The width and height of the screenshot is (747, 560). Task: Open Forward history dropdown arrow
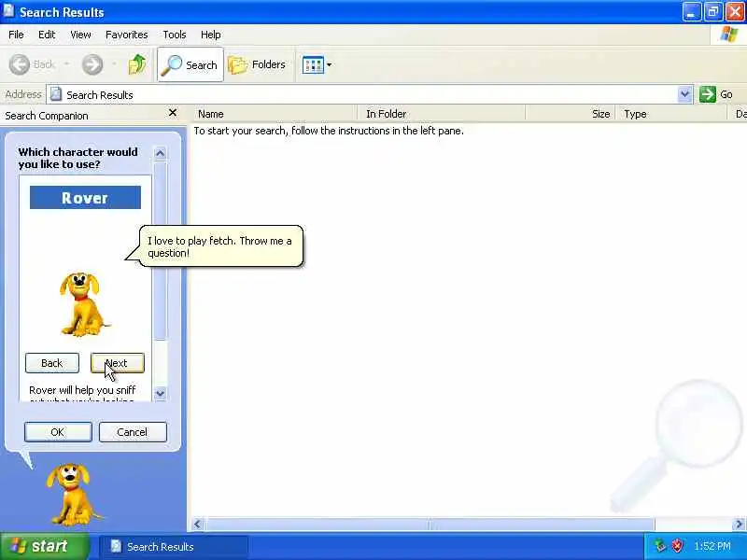click(114, 63)
